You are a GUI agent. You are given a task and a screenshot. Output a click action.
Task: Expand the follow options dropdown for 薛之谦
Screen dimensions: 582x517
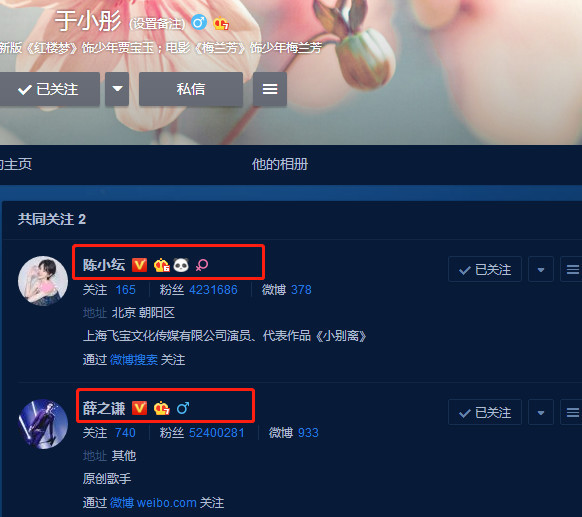(x=541, y=412)
